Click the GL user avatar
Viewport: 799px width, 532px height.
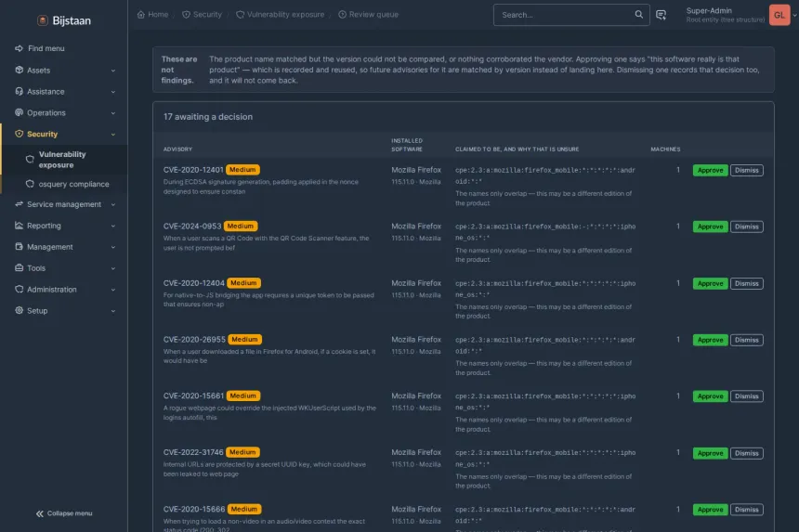pyautogui.click(x=779, y=15)
